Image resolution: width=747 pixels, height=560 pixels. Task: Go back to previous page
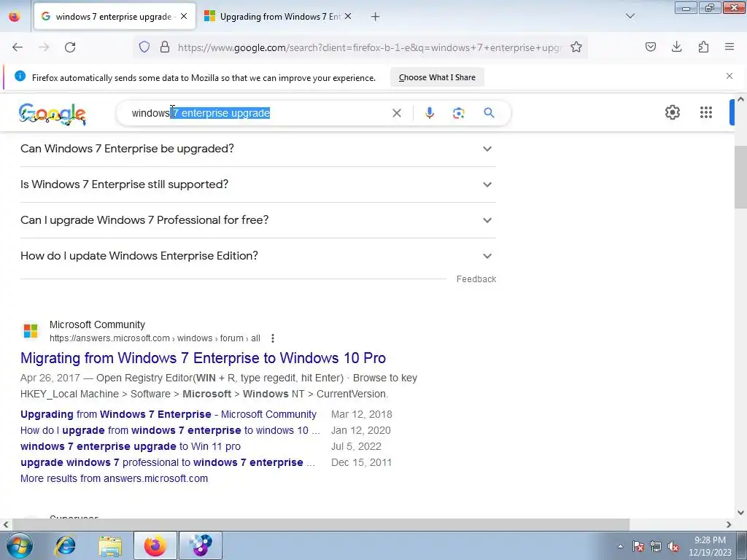[18, 47]
